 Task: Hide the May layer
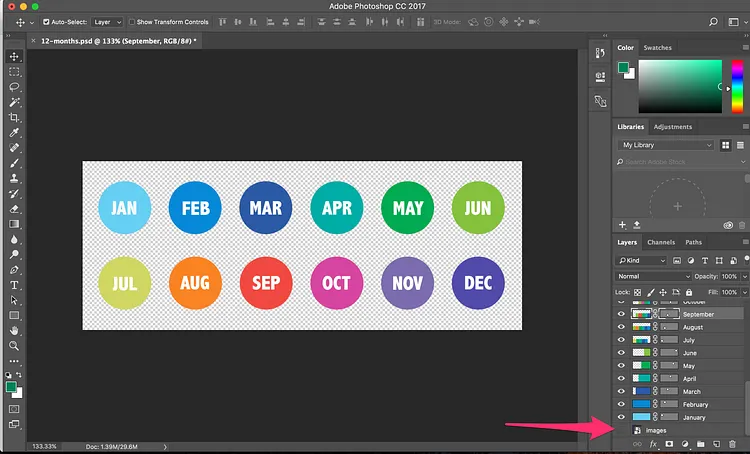(x=621, y=365)
